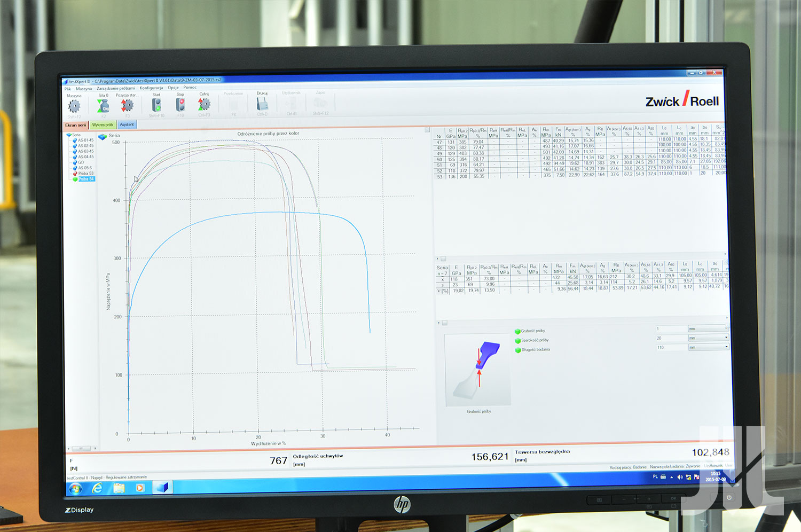Click the green cube beside Grubość próby
Screen dimensions: 801x532
(517, 332)
